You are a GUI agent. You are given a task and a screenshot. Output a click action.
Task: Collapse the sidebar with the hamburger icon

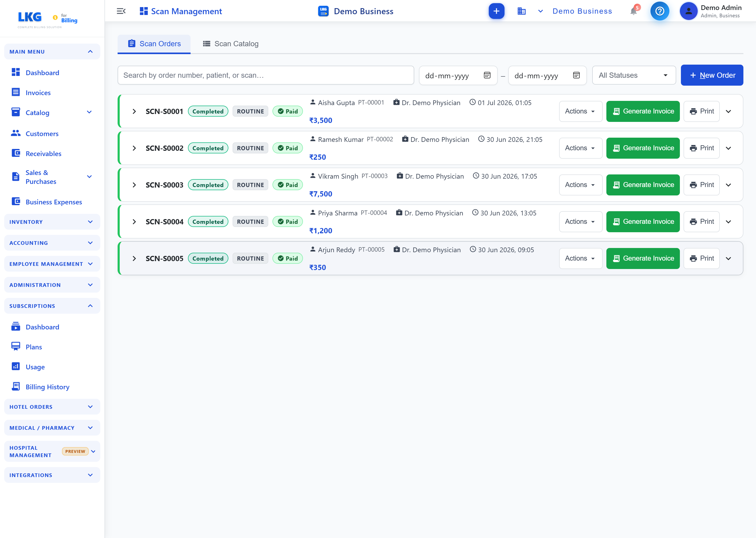[121, 11]
